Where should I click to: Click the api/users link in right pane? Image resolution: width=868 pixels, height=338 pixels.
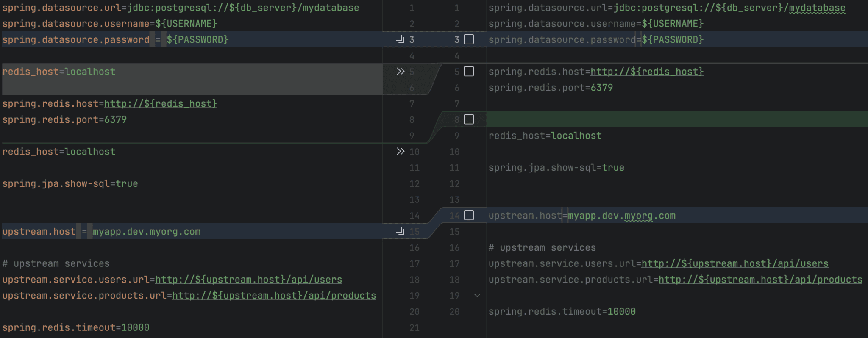734,263
